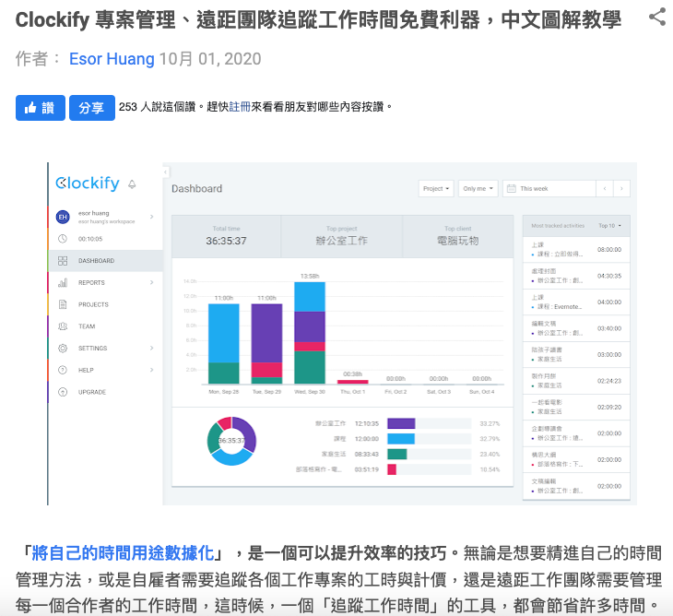This screenshot has width=673, height=616.
Task: Click the purple 33.27% progress bar
Action: pyautogui.click(x=401, y=423)
